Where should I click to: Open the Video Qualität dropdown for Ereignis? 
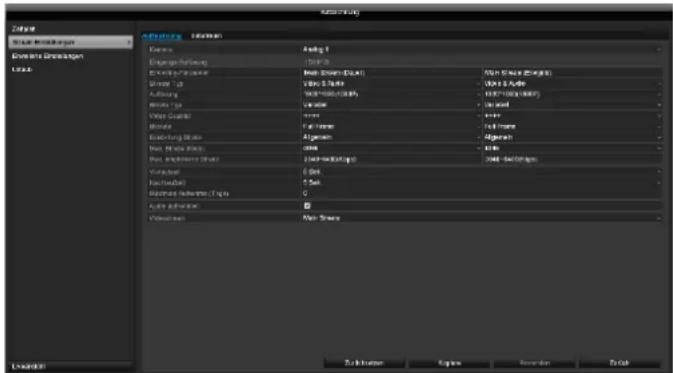pyautogui.click(x=572, y=116)
